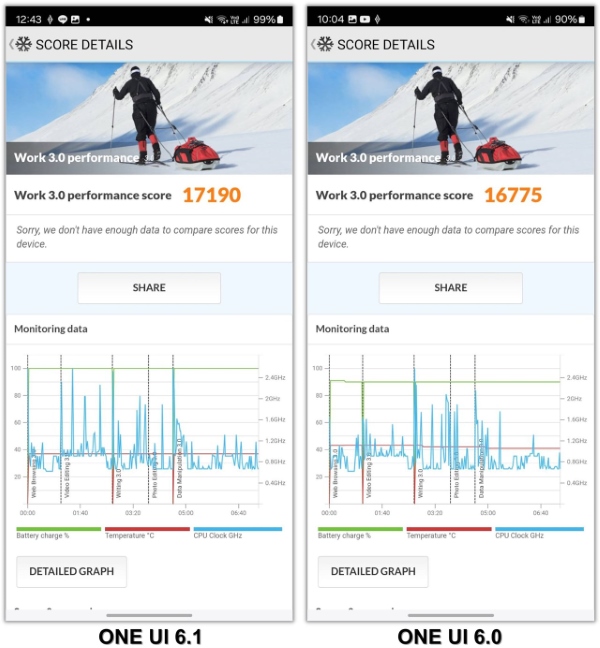The width and height of the screenshot is (600, 648).
Task: Select the green Battery charge % legend, left phone
Action: (x=58, y=531)
